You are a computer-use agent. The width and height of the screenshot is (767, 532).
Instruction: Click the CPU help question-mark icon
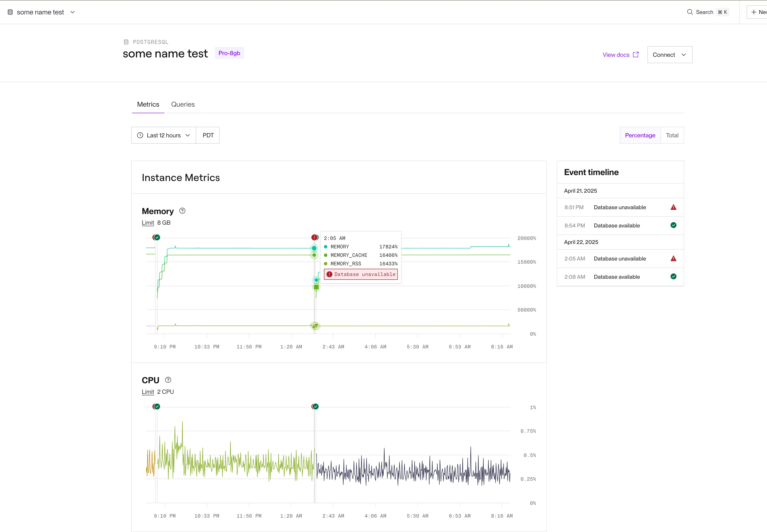pos(168,380)
